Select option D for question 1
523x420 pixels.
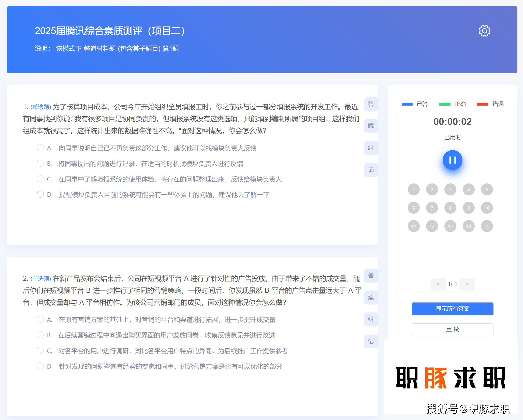[x=40, y=194]
